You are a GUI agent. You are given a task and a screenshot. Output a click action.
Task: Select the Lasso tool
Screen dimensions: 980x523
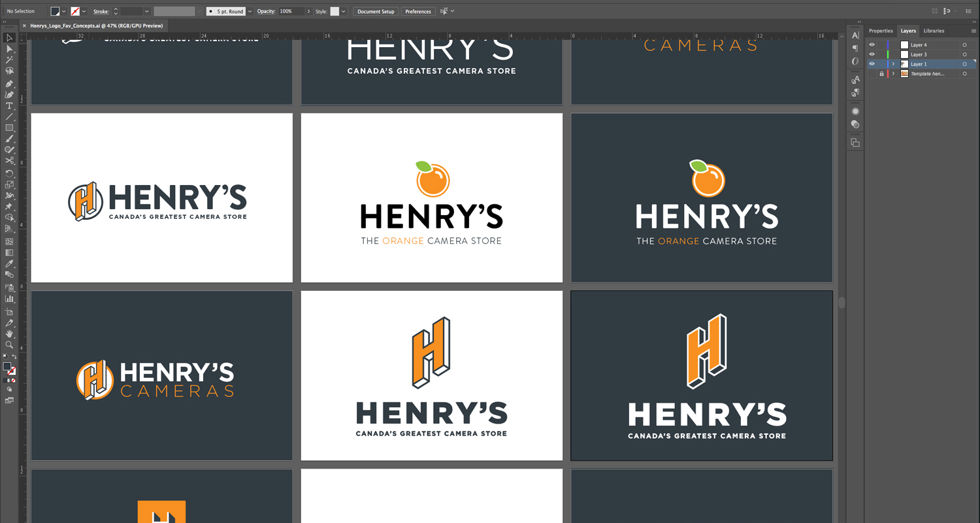(9, 71)
